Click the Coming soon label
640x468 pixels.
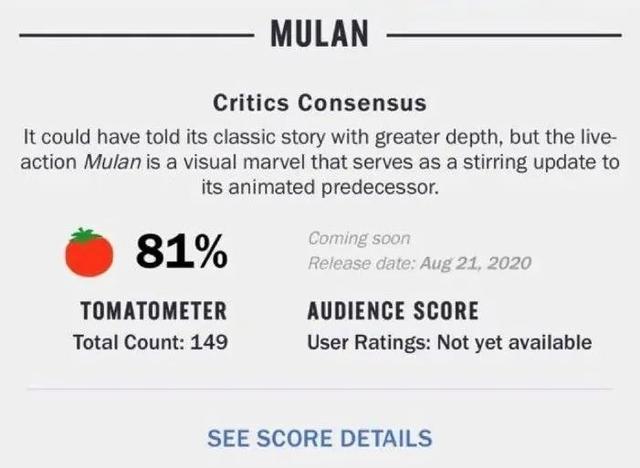tap(359, 239)
